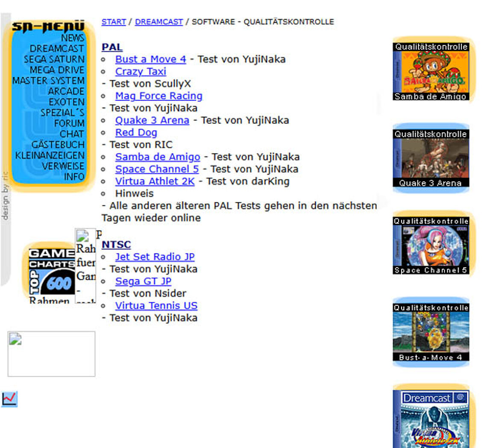This screenshot has width=487, height=448.
Task: Click the NTSC heading link
Action: 116,245
